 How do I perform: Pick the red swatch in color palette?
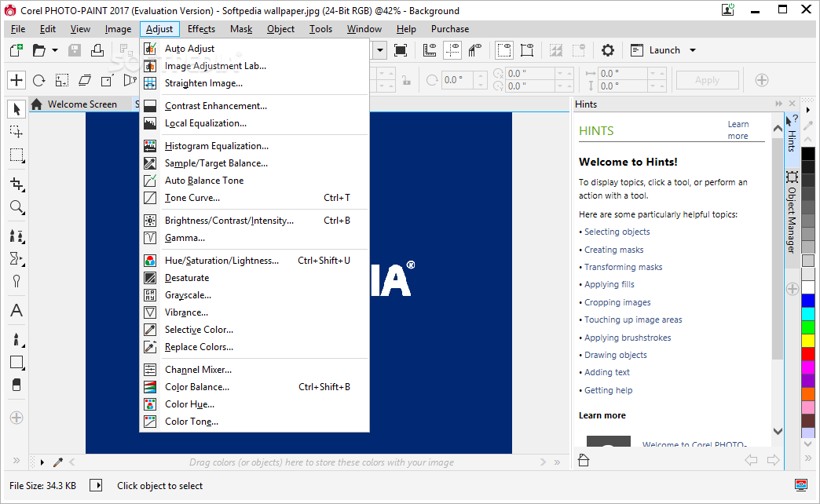[808, 354]
